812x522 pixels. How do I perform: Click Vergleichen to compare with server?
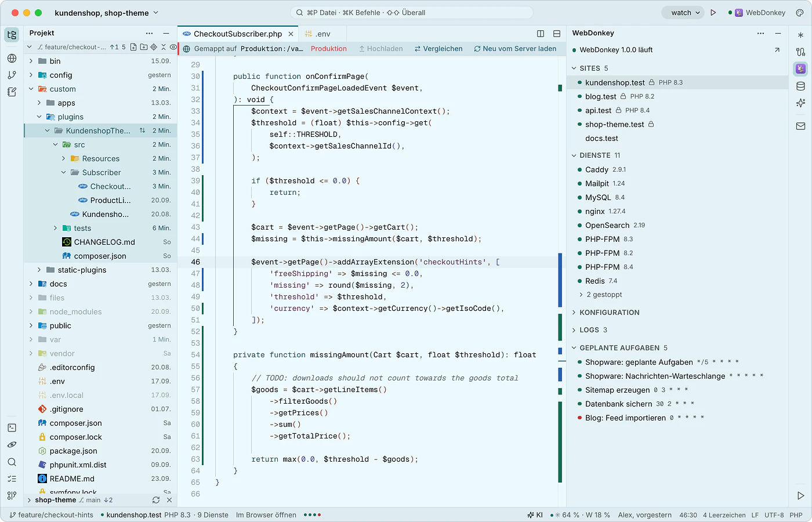coord(438,49)
